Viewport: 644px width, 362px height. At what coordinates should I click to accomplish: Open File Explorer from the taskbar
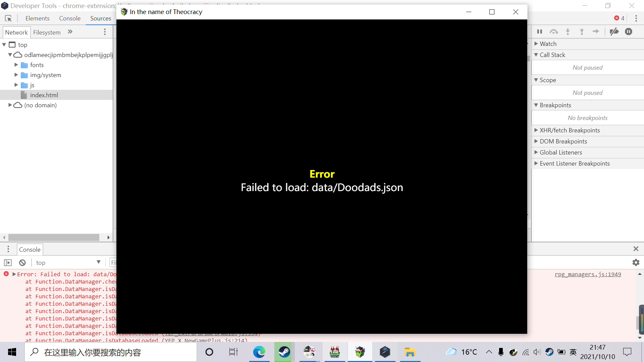click(410, 352)
